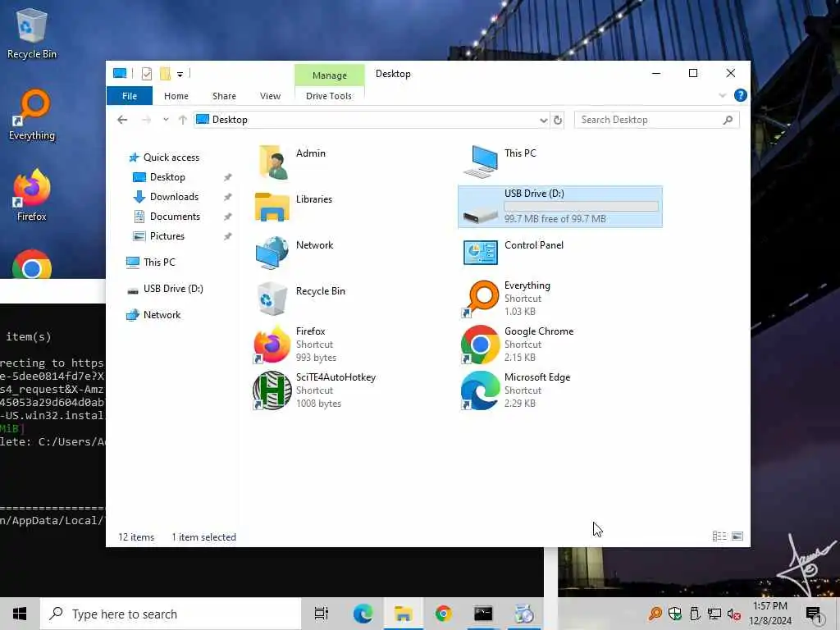Select Documents in navigation pane
This screenshot has height=630, width=840.
coord(167,217)
